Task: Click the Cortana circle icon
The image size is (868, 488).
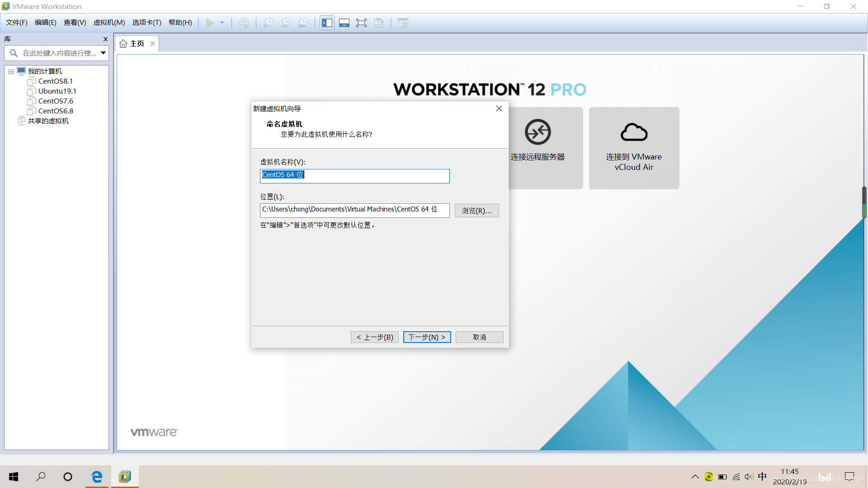Action: 68,477
